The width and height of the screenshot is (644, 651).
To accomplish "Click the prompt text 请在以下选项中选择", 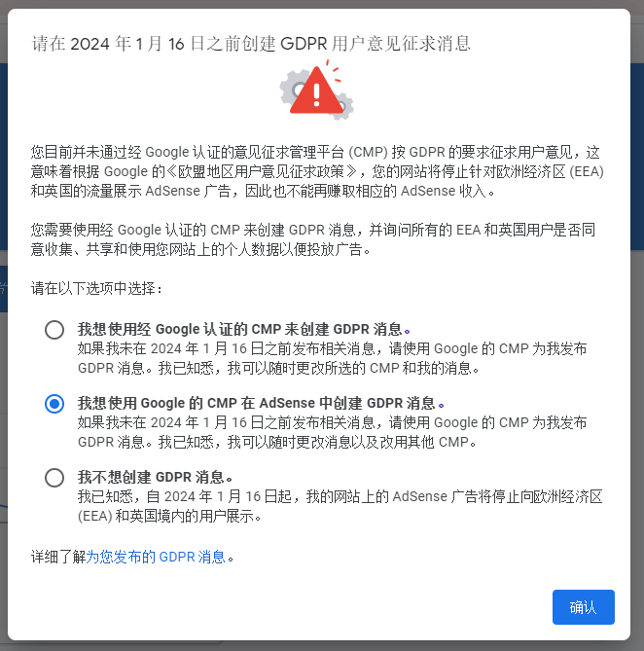I will (x=96, y=288).
